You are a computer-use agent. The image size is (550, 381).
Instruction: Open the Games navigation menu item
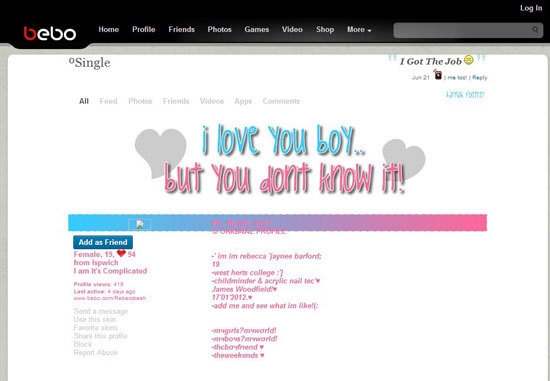[257, 29]
